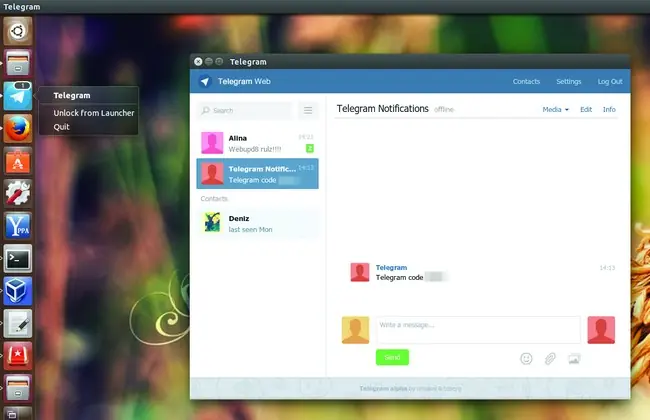Open Ubuntu Software Center icon
650x420 pixels.
click(18, 161)
